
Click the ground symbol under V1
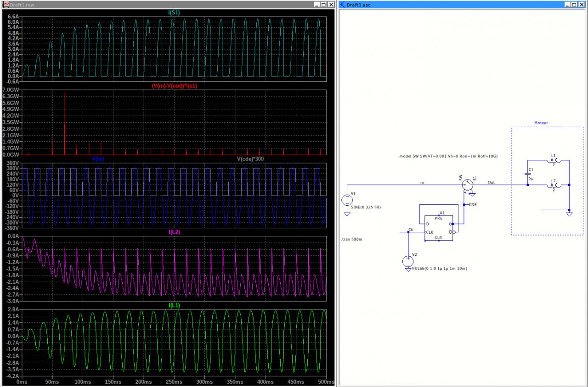pos(347,213)
